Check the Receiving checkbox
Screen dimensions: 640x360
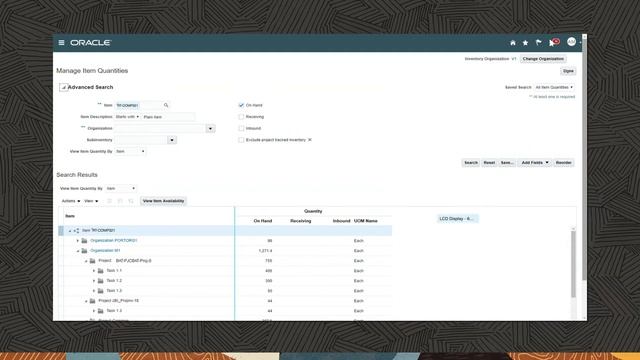point(241,117)
